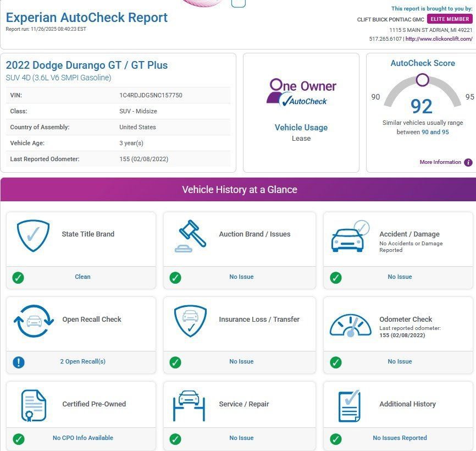Open the 2 Open Recall(s) link

tap(82, 362)
